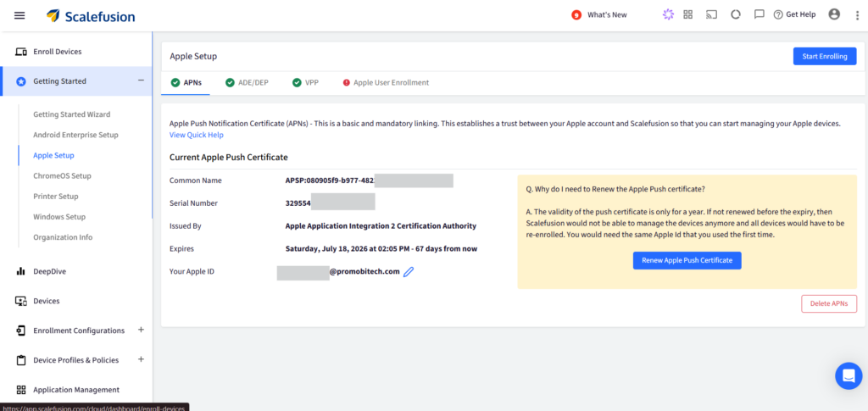This screenshot has height=411, width=868.
Task: Click the Start Enrolling button
Action: pos(825,57)
